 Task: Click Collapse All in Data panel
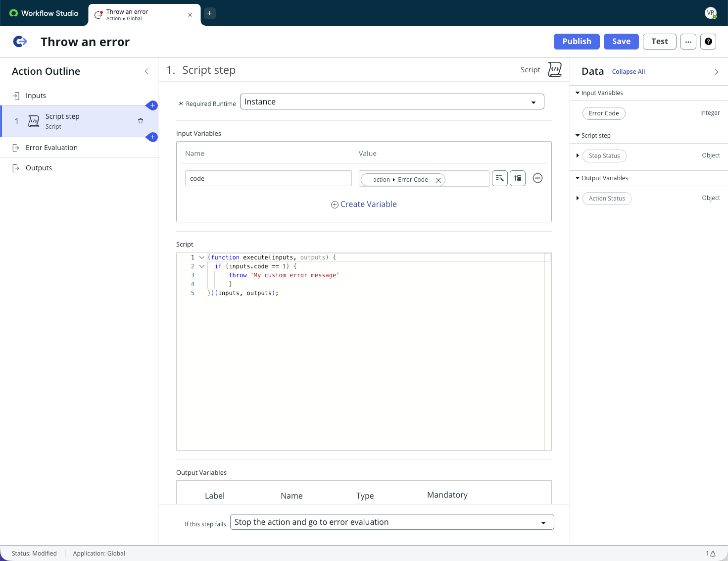pos(629,72)
